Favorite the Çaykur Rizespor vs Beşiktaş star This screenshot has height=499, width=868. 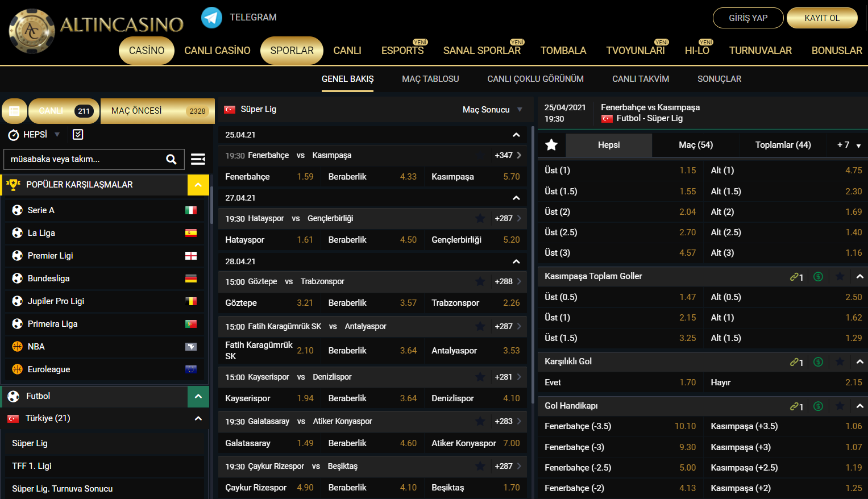pyautogui.click(x=480, y=466)
